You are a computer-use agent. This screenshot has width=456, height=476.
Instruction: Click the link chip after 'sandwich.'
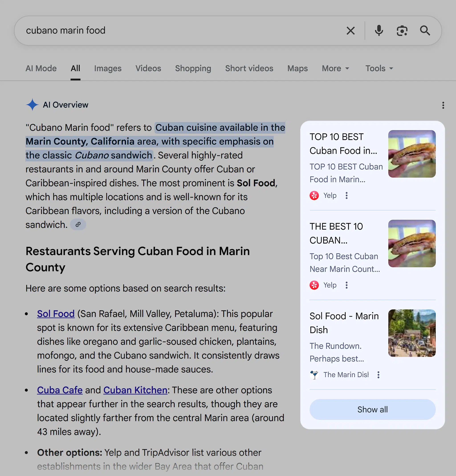click(78, 224)
